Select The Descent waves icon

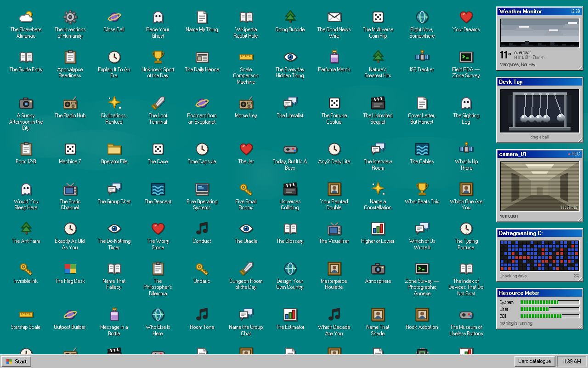point(158,190)
